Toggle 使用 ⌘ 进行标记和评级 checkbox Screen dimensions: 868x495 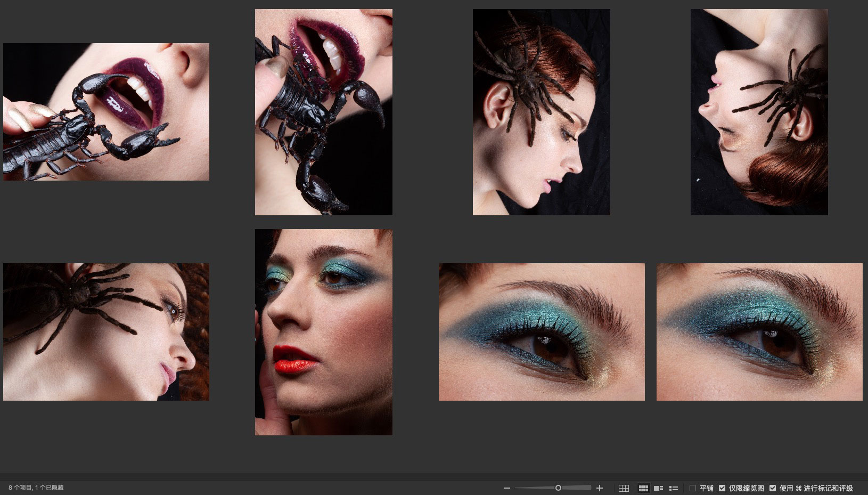(773, 488)
